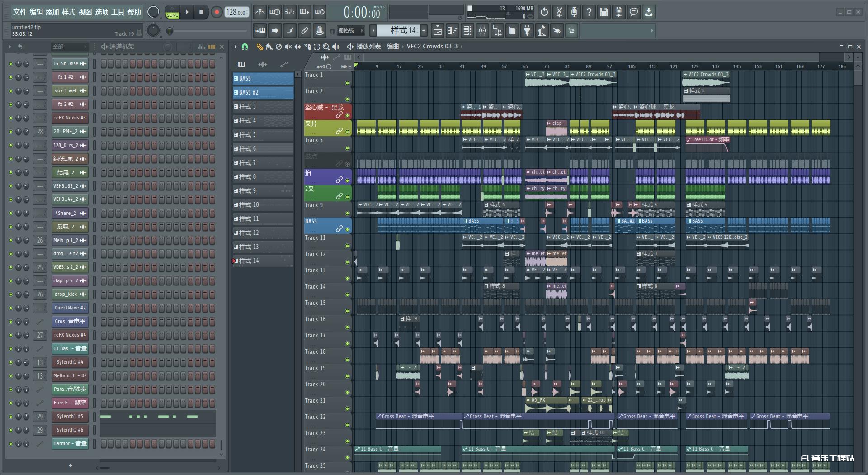Open the 视图 menu
868x475 pixels.
tap(85, 12)
